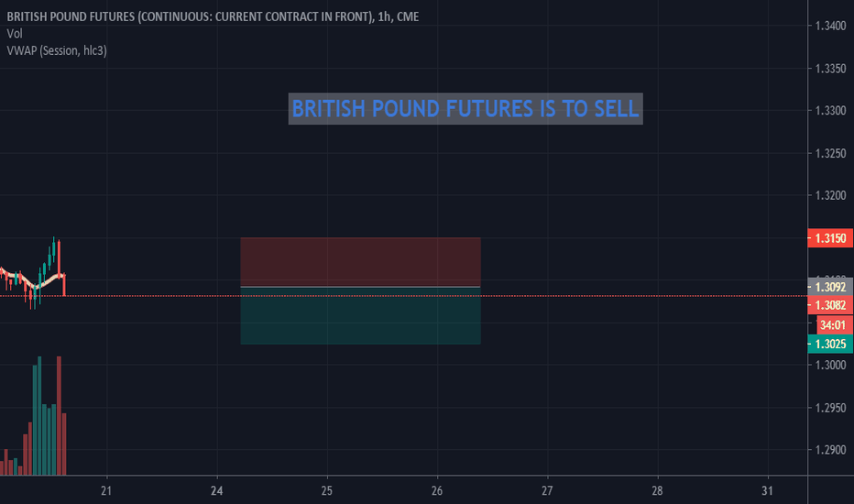
Task: Select the 1.3082 current price label
Action: [x=830, y=305]
